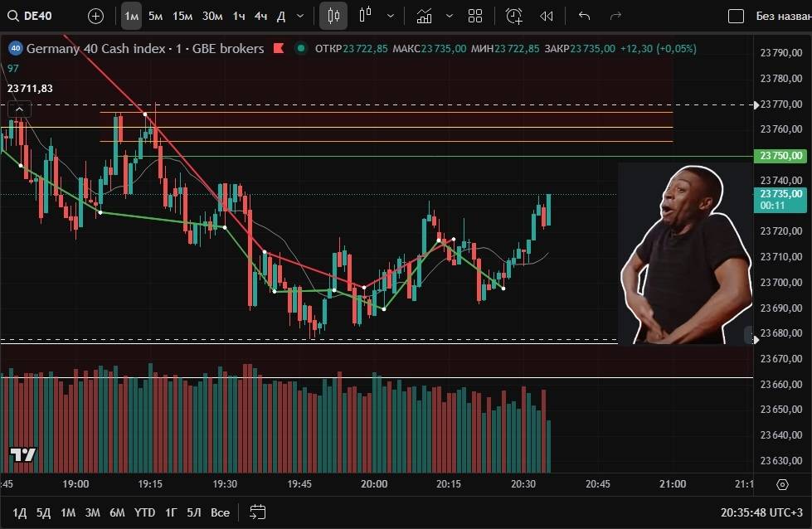
Task: Open the indicators line-chart icon
Action: (x=425, y=16)
